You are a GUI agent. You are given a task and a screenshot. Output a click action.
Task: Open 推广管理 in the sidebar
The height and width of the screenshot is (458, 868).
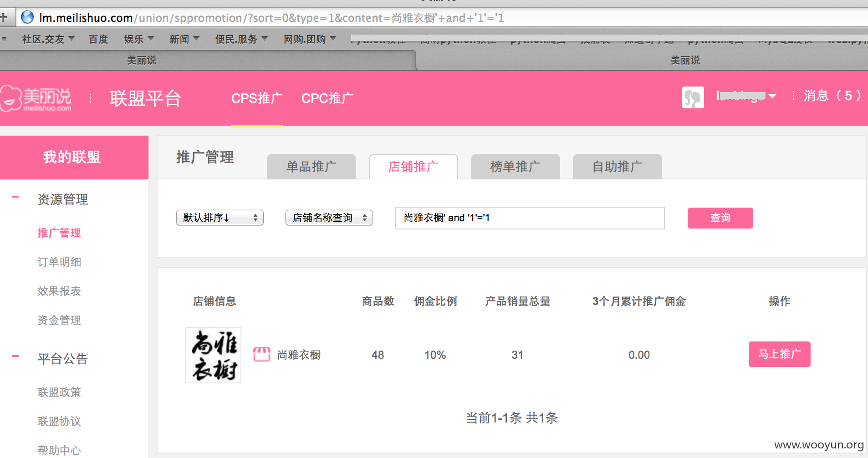tap(59, 233)
